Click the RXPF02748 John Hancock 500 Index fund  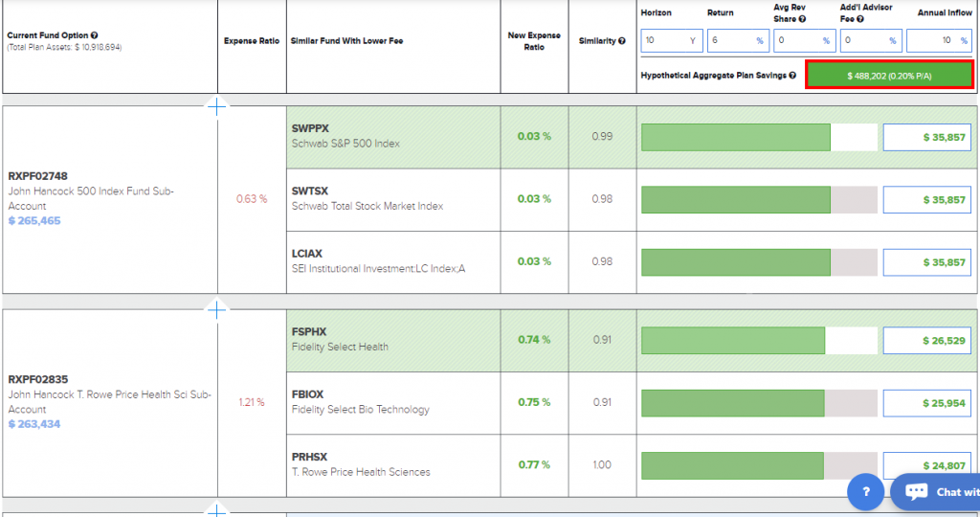click(91, 198)
